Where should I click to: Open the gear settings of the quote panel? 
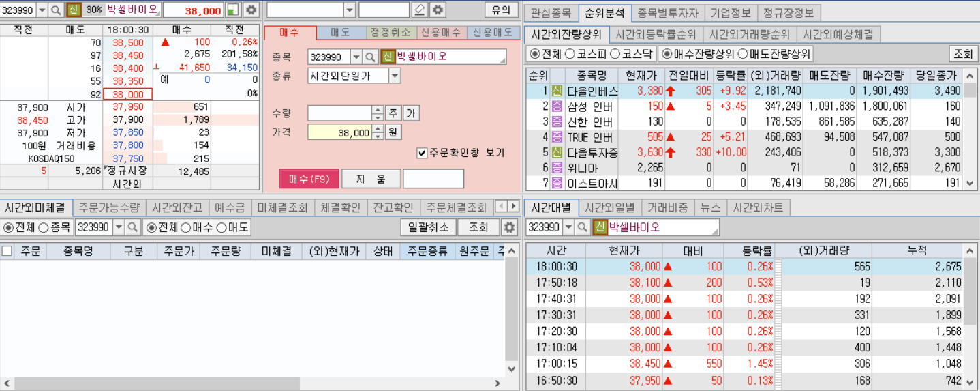(x=251, y=10)
